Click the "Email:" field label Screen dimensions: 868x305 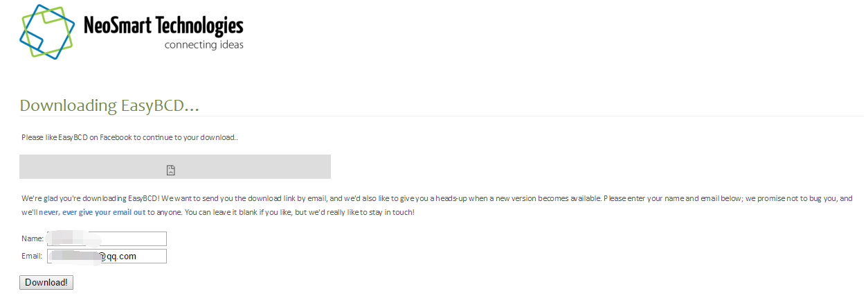coord(33,256)
